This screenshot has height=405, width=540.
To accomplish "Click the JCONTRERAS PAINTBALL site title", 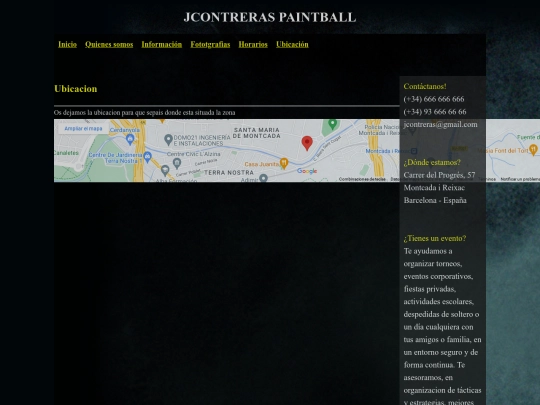I will click(270, 17).
